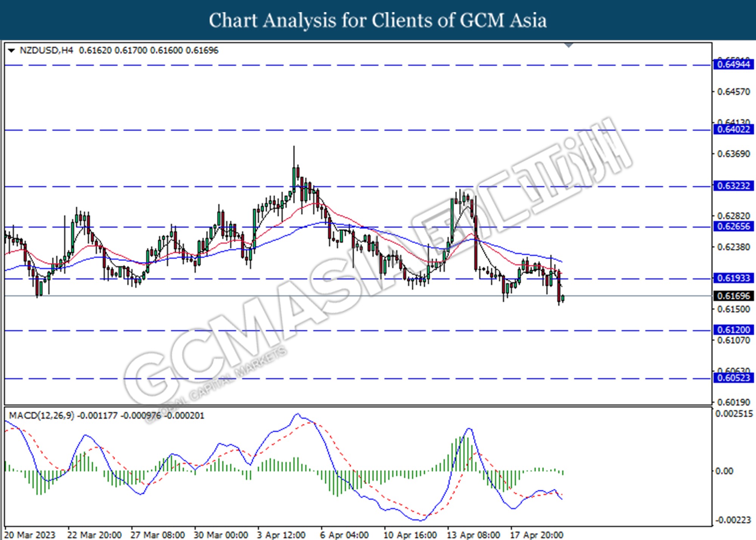Click the Chart Analysis for Clients heading
This screenshot has height=540, width=756.
point(378,20)
